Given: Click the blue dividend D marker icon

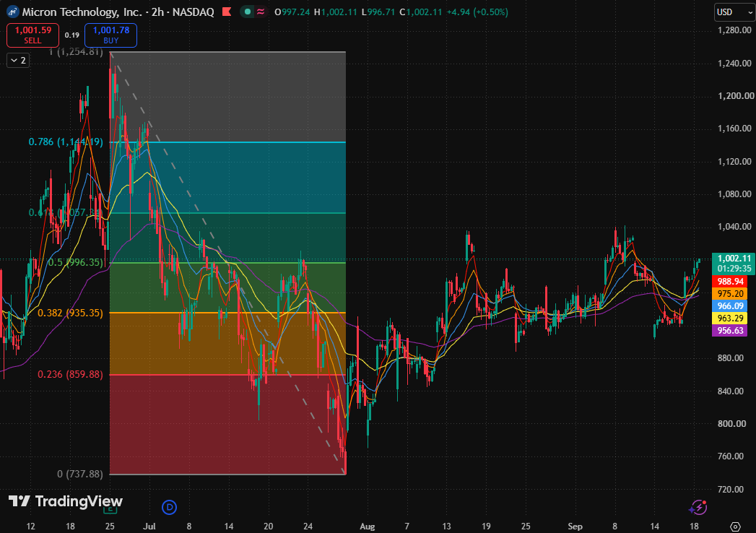Looking at the screenshot, I should click(x=169, y=508).
